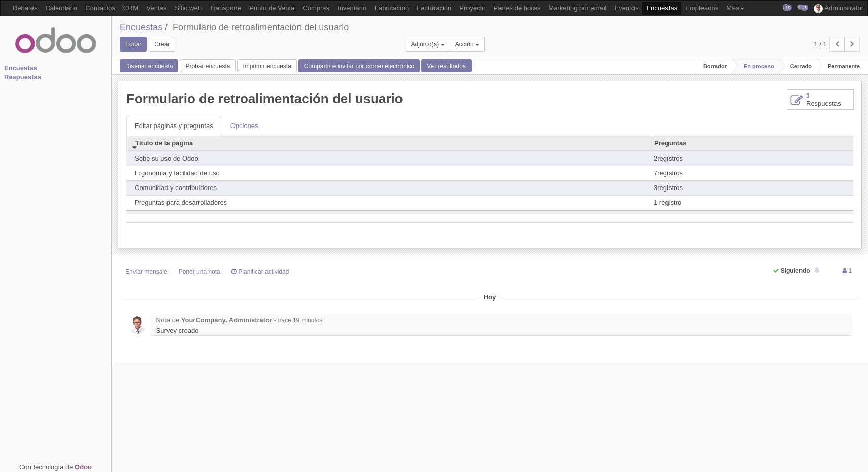
Task: Open the Facturación menu
Action: (434, 8)
